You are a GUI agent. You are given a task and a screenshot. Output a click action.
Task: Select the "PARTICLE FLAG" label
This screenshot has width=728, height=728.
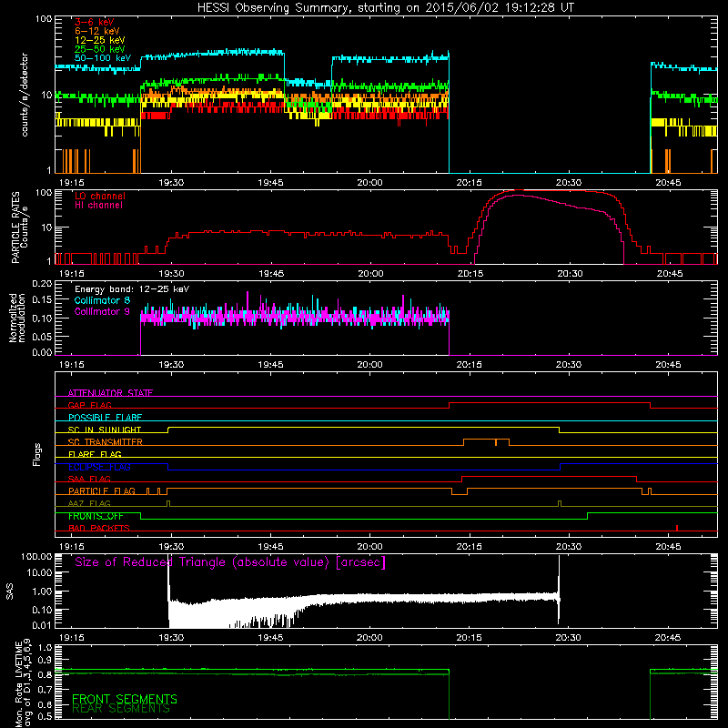(x=102, y=491)
